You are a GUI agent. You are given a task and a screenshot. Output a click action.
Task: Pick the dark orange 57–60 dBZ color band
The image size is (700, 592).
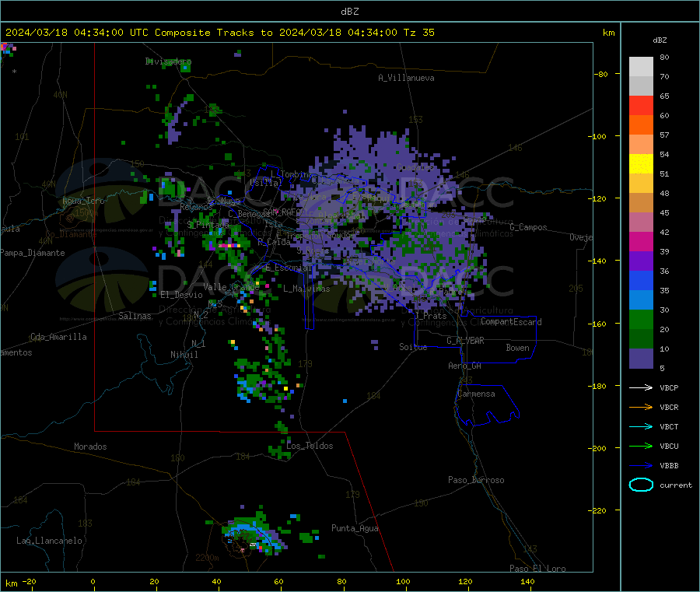641,125
